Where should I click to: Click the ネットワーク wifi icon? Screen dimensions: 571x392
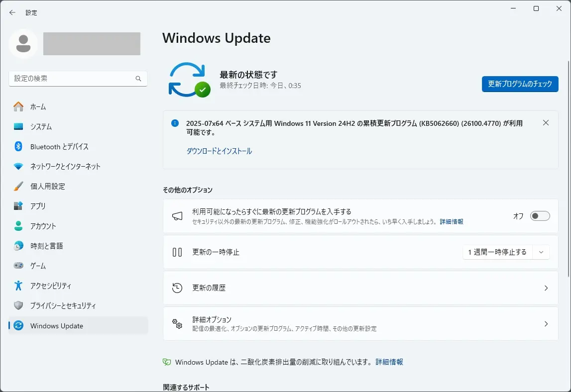(x=18, y=166)
